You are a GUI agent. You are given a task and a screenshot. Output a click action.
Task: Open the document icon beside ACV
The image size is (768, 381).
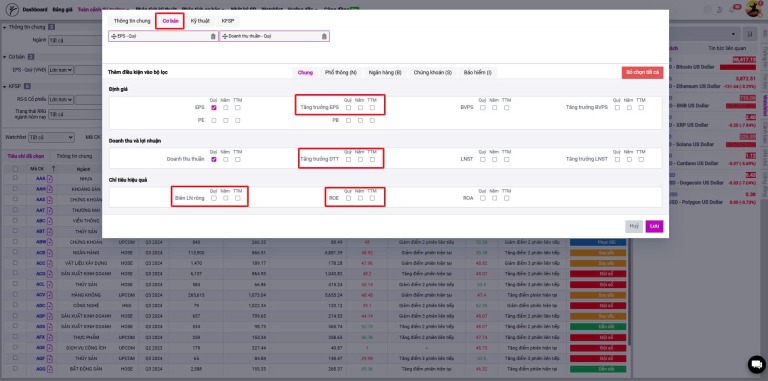[x=50, y=295]
